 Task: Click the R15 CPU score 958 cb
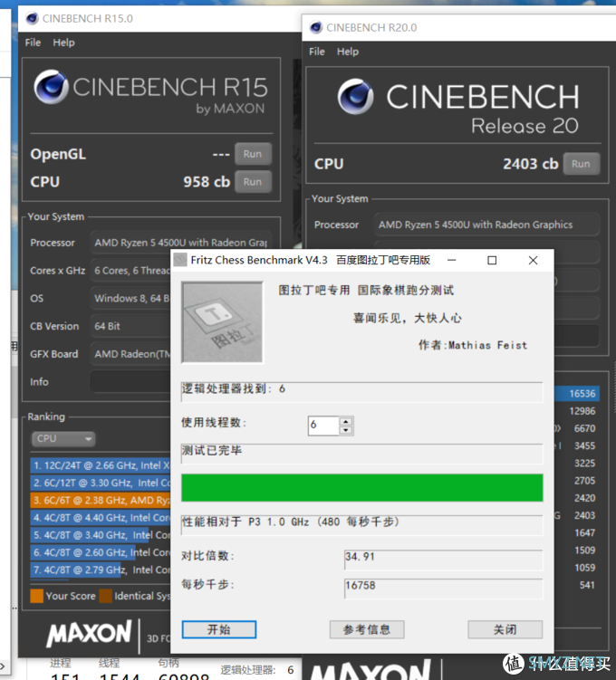click(x=207, y=182)
